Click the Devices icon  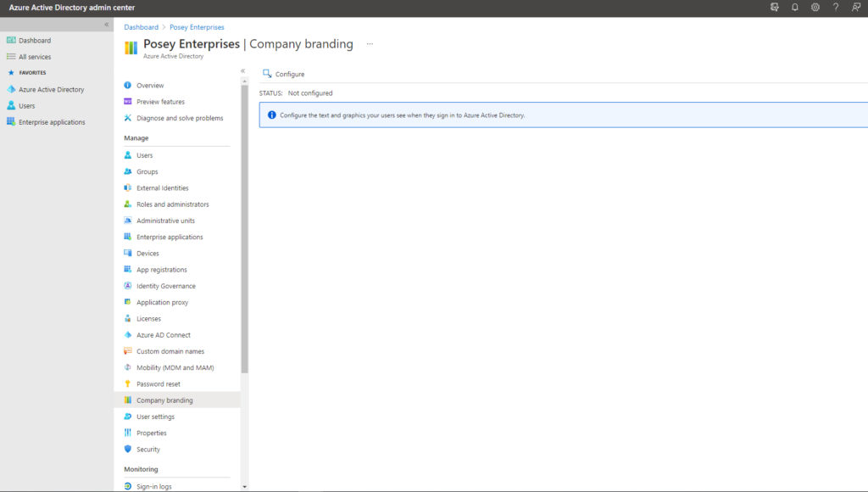[128, 253]
